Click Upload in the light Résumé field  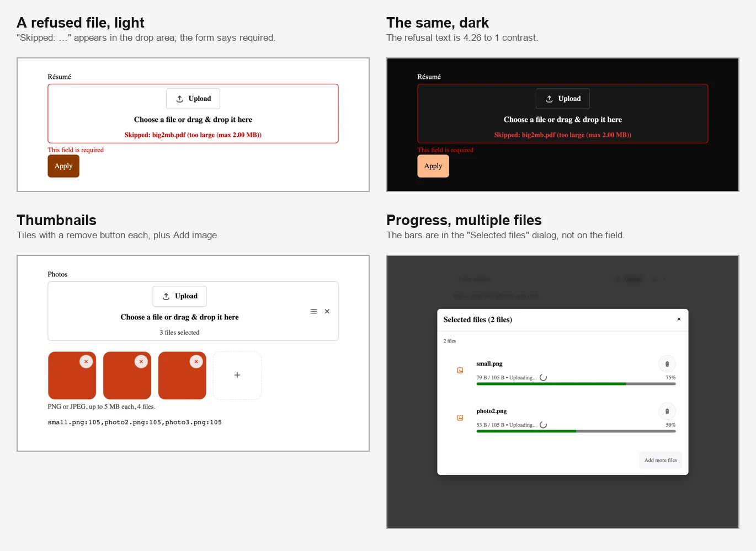(193, 99)
